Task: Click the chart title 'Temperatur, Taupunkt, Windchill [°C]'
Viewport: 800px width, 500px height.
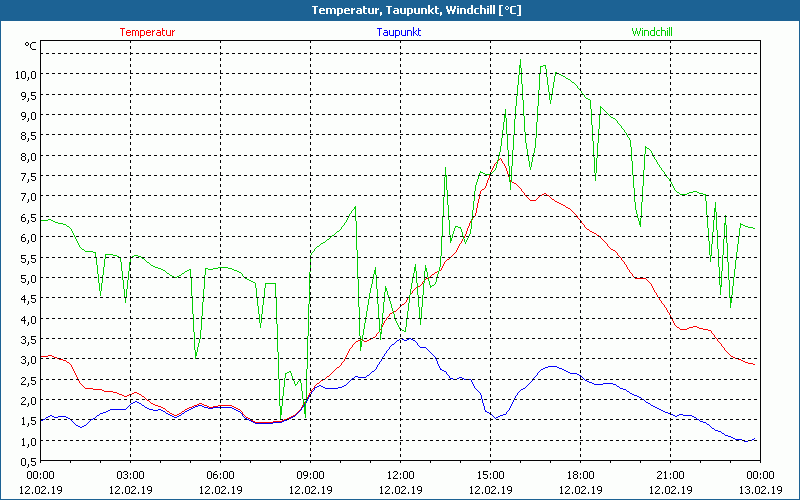Action: [x=400, y=10]
